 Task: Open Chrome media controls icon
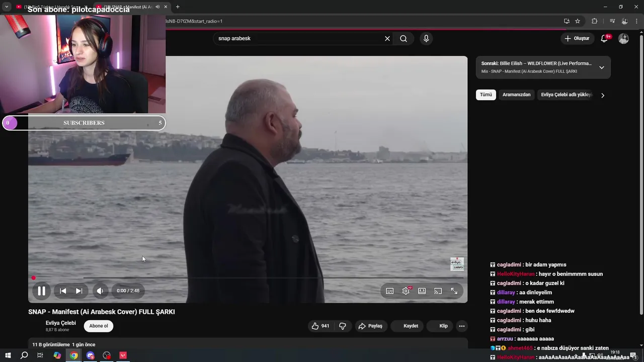(612, 21)
